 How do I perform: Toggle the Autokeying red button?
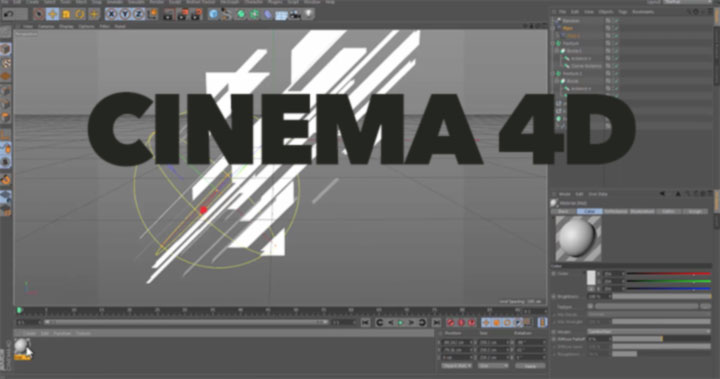[x=461, y=323]
